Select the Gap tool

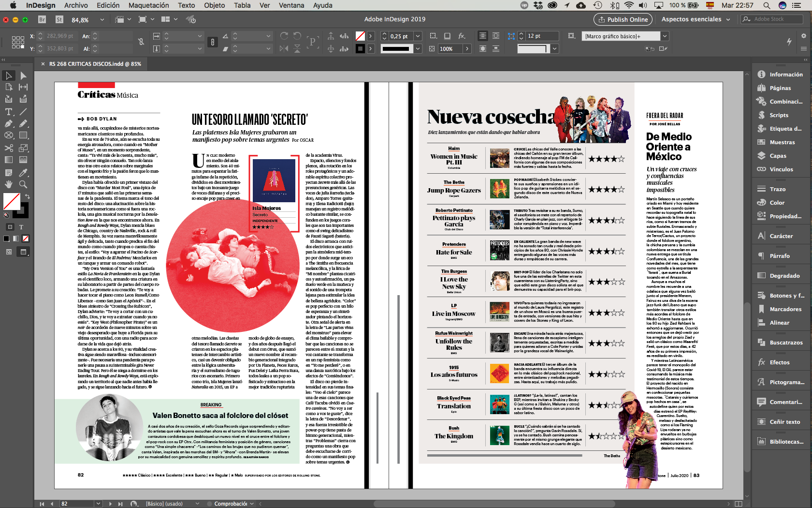click(x=23, y=87)
